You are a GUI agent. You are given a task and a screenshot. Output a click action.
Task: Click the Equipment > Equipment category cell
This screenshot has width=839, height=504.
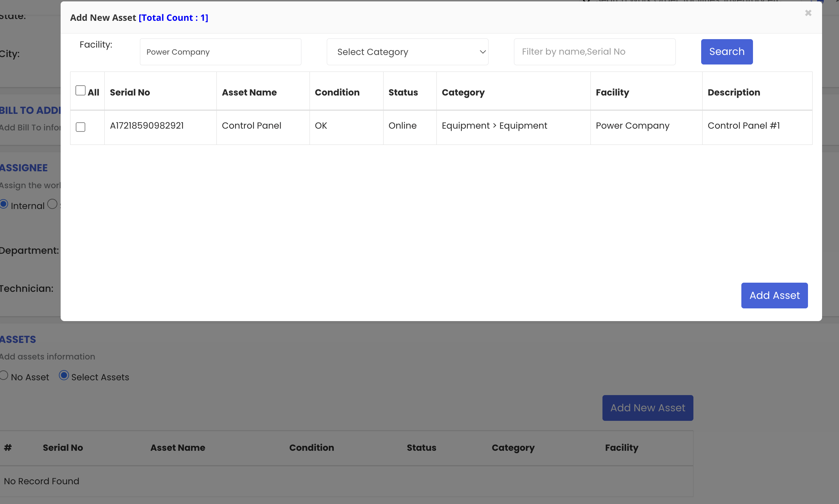[494, 126]
